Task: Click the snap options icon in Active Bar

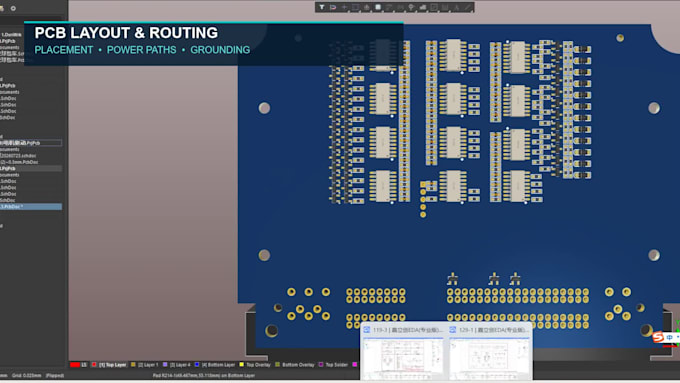Action: tap(333, 7)
